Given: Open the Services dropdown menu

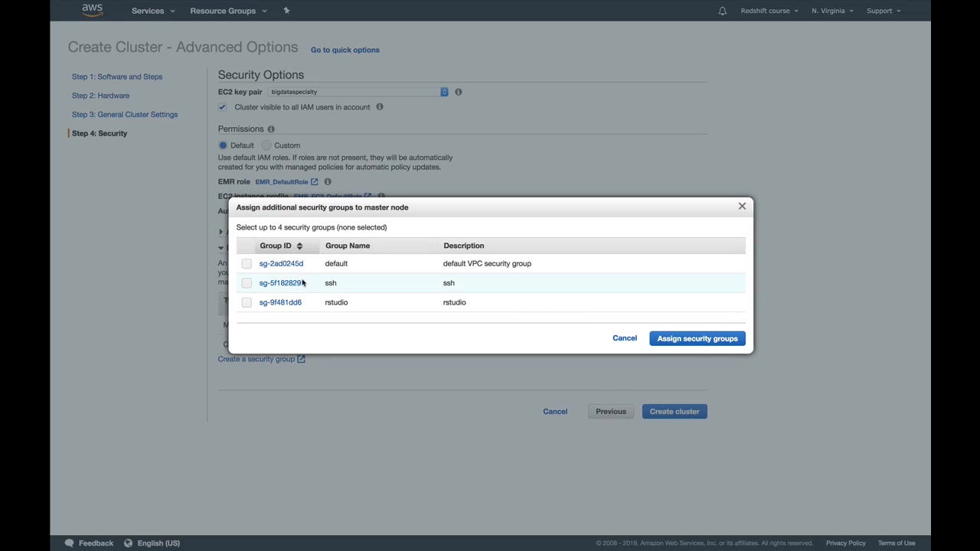Looking at the screenshot, I should coord(152,11).
